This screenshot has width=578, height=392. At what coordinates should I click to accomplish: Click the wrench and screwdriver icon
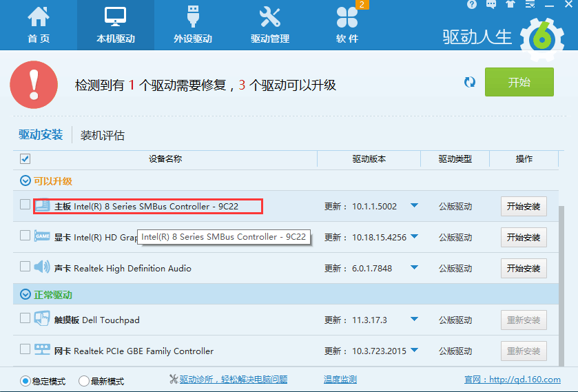pos(270,17)
